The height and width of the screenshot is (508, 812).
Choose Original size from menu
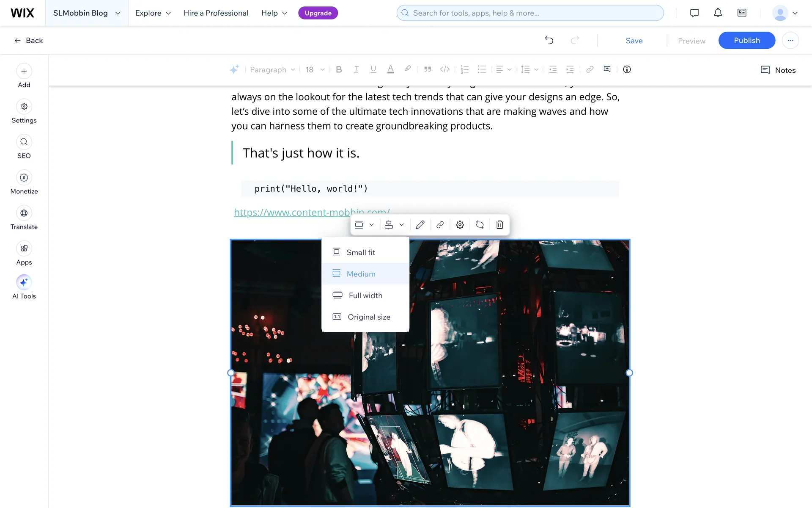369,317
